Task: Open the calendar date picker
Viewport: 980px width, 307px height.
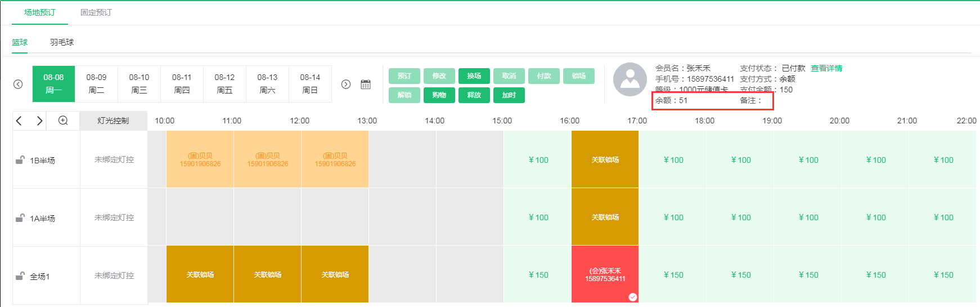Action: coord(366,84)
